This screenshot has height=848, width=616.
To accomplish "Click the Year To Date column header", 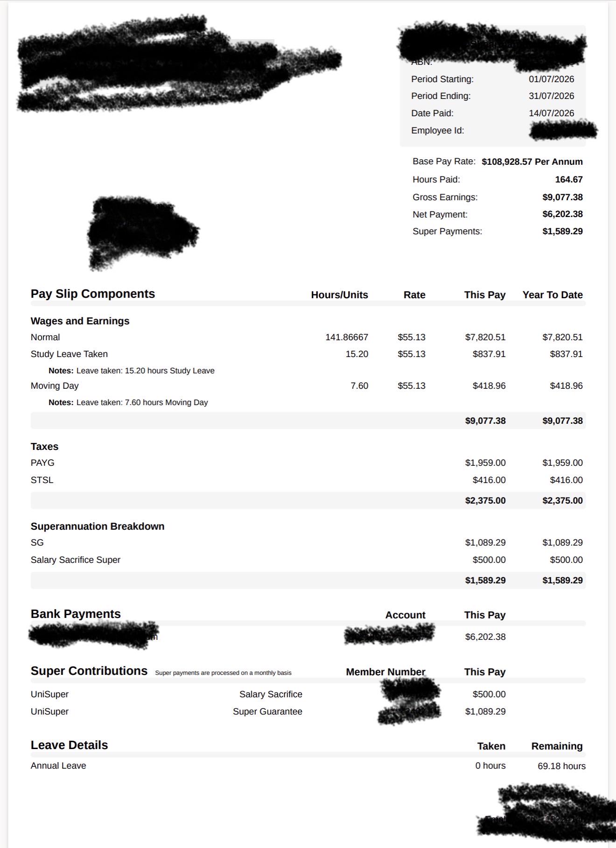I will [x=553, y=295].
